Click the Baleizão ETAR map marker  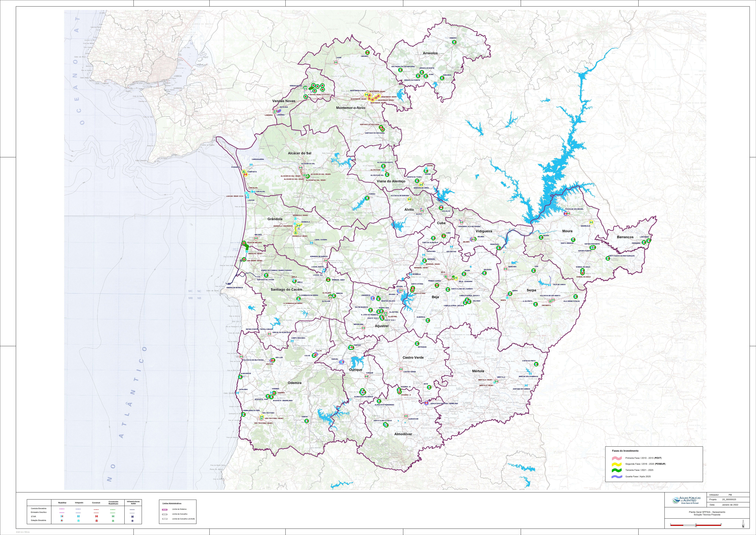tap(484, 273)
